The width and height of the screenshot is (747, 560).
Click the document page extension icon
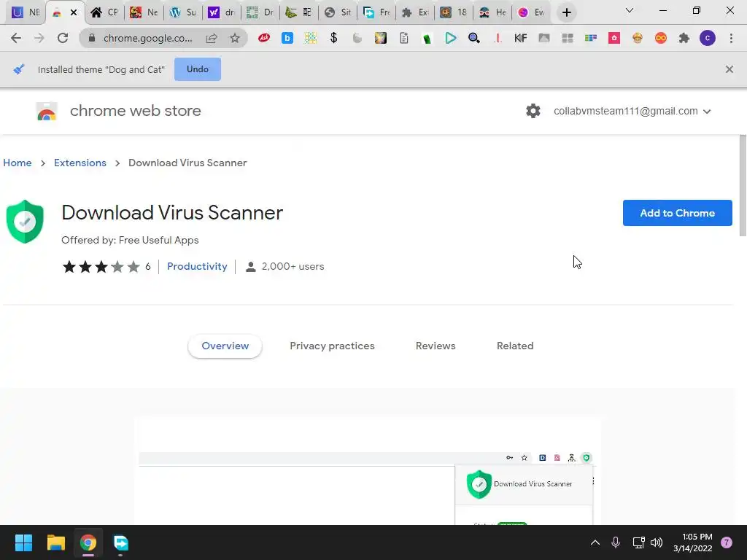point(403,38)
